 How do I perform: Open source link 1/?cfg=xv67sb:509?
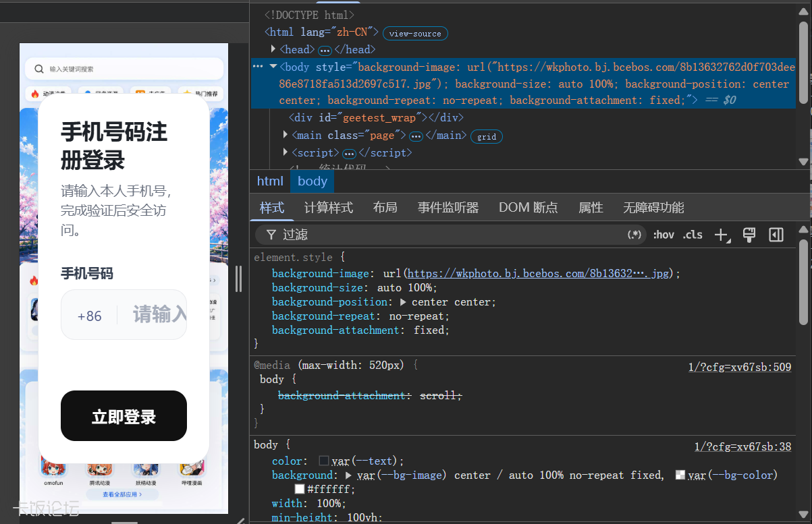coord(740,368)
